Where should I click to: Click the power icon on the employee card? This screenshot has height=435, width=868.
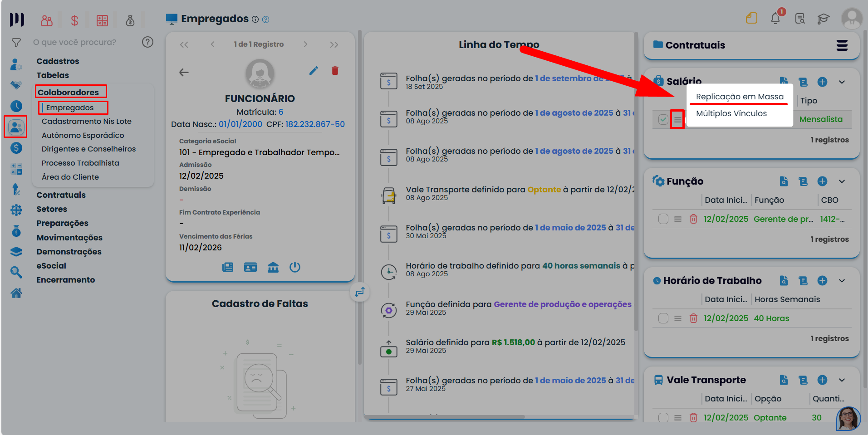tap(295, 267)
